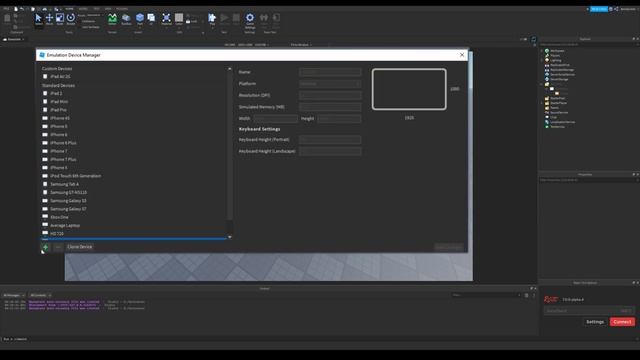The height and width of the screenshot is (360, 640).
Task: Click the clear output trash icon
Action: coord(527,295)
